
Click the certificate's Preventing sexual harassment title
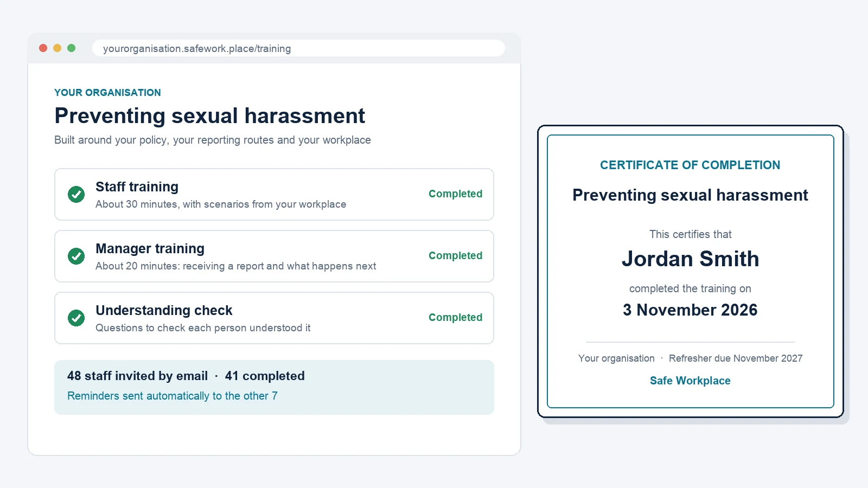pos(690,195)
